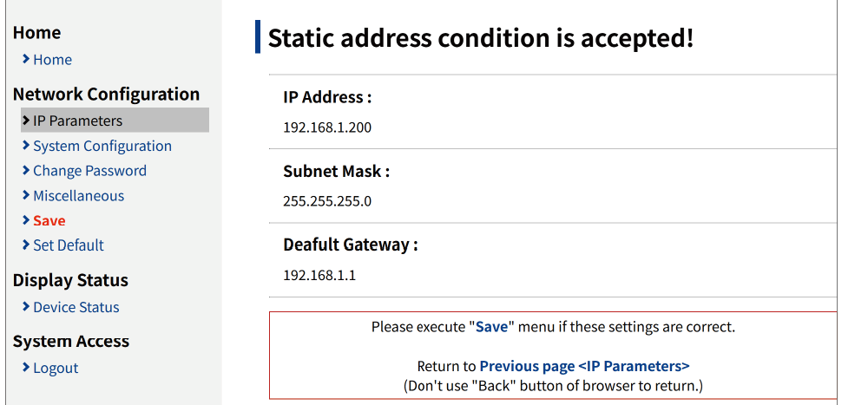The width and height of the screenshot is (868, 405).
Task: Choose Set Default in Network Configuration
Action: coord(69,245)
